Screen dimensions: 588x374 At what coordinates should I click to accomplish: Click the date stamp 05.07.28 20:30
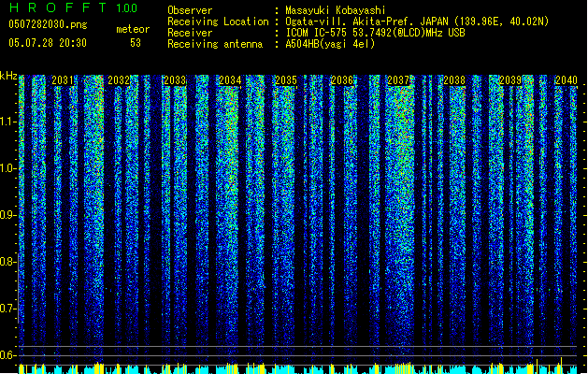48,43
